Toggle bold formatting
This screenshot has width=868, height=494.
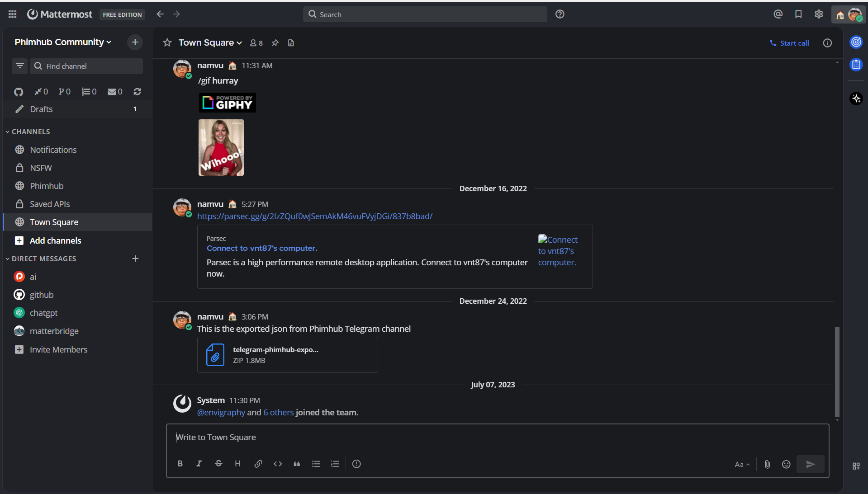click(180, 464)
